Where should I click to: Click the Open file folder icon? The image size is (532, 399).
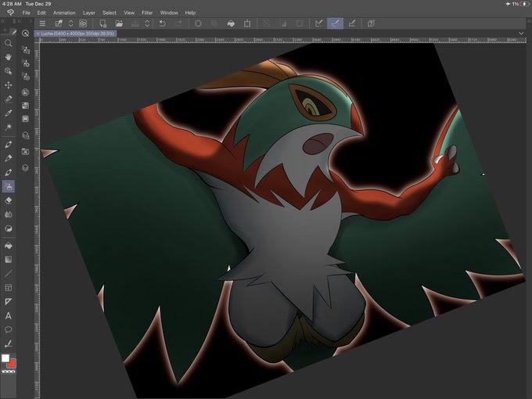click(119, 23)
